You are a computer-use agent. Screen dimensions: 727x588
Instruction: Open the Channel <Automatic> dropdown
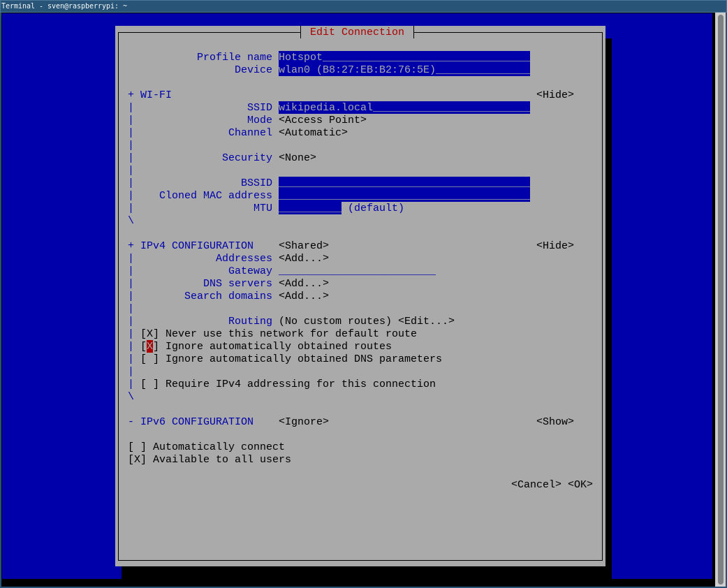(x=313, y=133)
